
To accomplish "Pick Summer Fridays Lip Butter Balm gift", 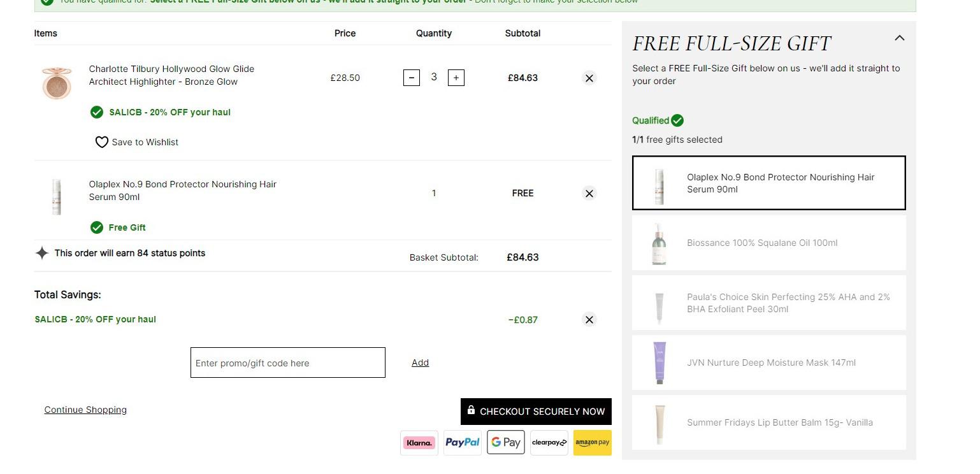I will [769, 422].
